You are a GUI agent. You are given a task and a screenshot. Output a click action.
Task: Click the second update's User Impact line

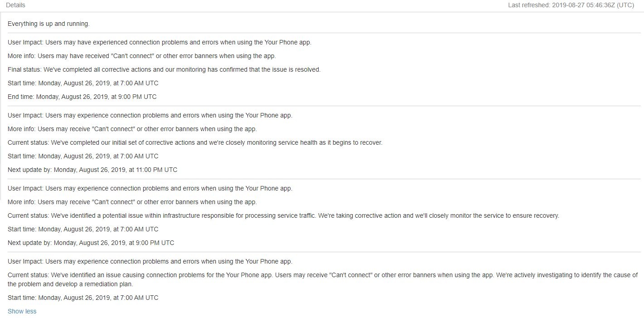point(150,115)
